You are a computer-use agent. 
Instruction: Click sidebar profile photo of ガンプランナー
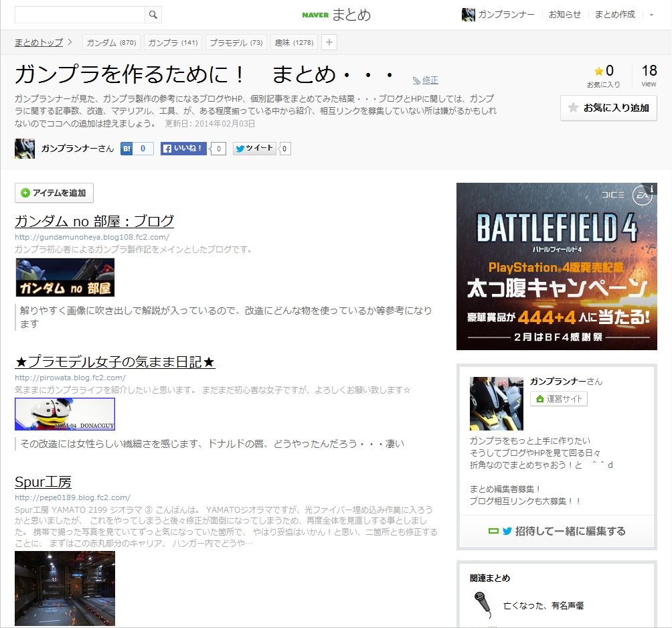pos(496,403)
